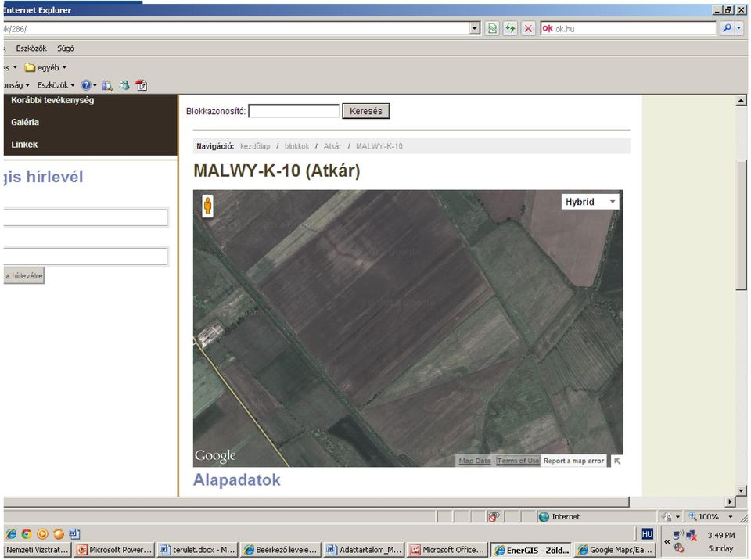Viewport: 751px width, 560px height.
Task: Open Windows Media Player quick launch icon
Action: pos(42,533)
